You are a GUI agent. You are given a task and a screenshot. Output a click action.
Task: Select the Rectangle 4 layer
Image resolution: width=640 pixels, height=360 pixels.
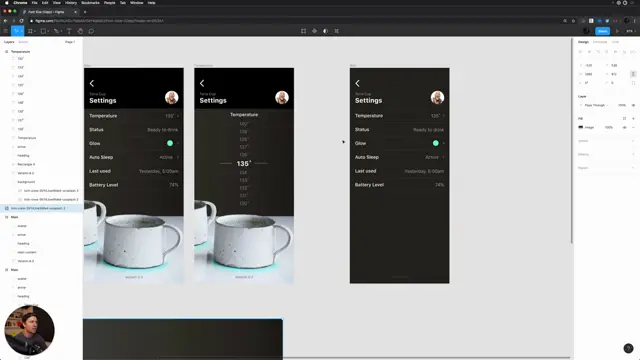(x=26, y=164)
